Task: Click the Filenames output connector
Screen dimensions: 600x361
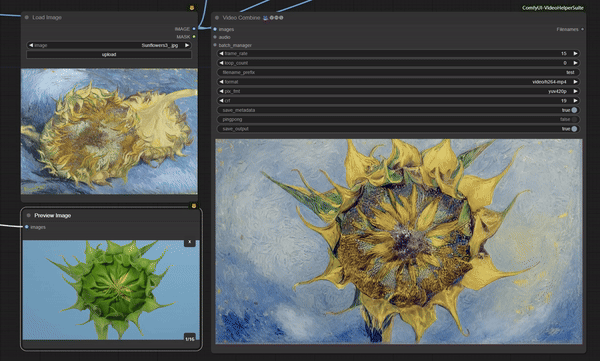Action: (582, 29)
